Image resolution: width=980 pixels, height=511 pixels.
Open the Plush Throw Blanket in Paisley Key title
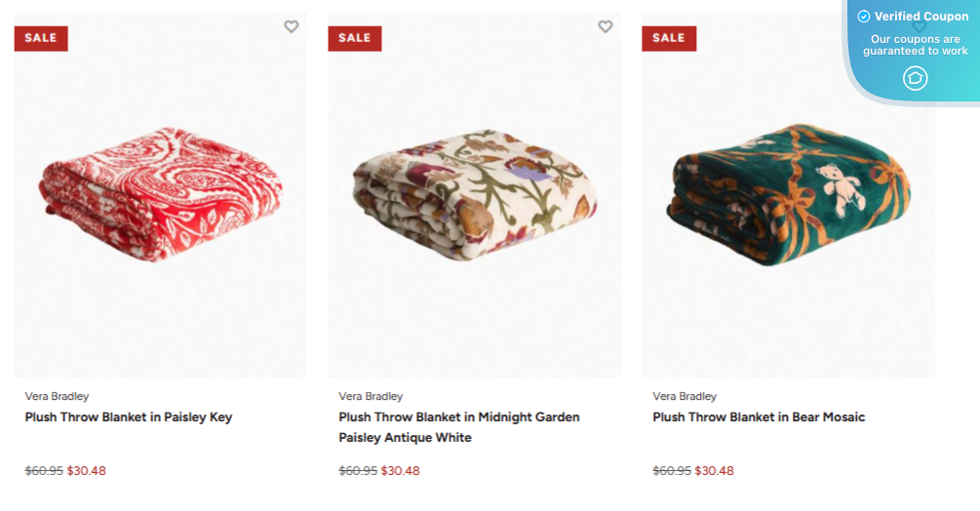click(129, 417)
